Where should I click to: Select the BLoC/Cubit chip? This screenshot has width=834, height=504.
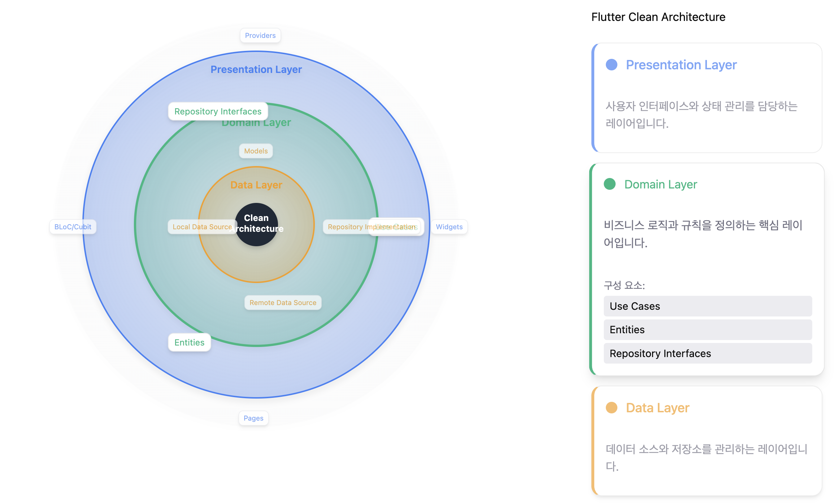[x=73, y=227]
